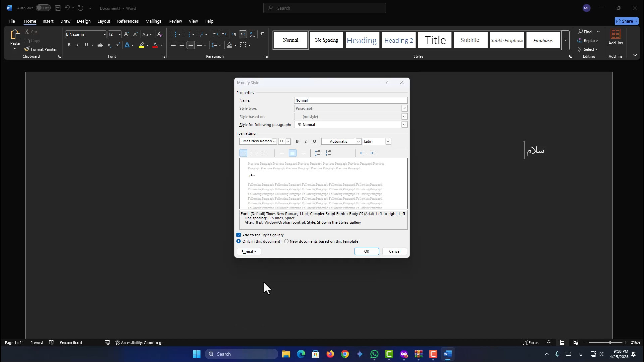The height and width of the screenshot is (362, 644).
Task: Open the Latin script dropdown
Action: (388, 141)
